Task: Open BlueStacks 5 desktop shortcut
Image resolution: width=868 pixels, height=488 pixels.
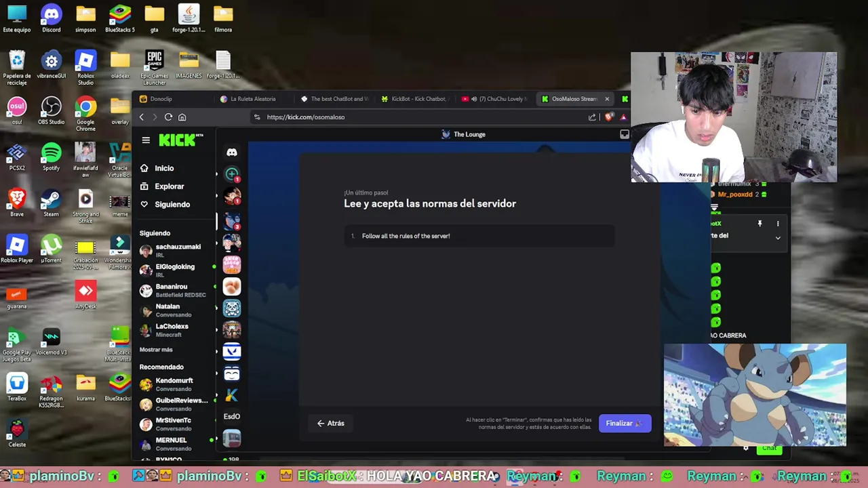Action: (120, 18)
